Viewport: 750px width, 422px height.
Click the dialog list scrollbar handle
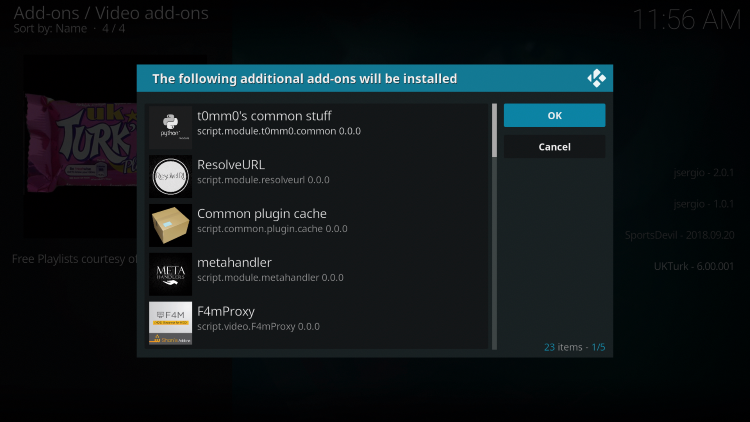tap(495, 130)
